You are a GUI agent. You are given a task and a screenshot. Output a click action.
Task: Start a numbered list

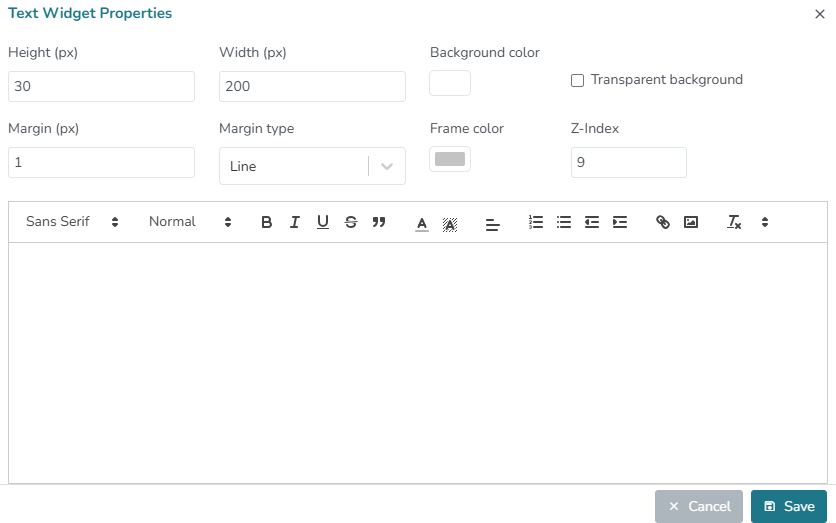(536, 222)
